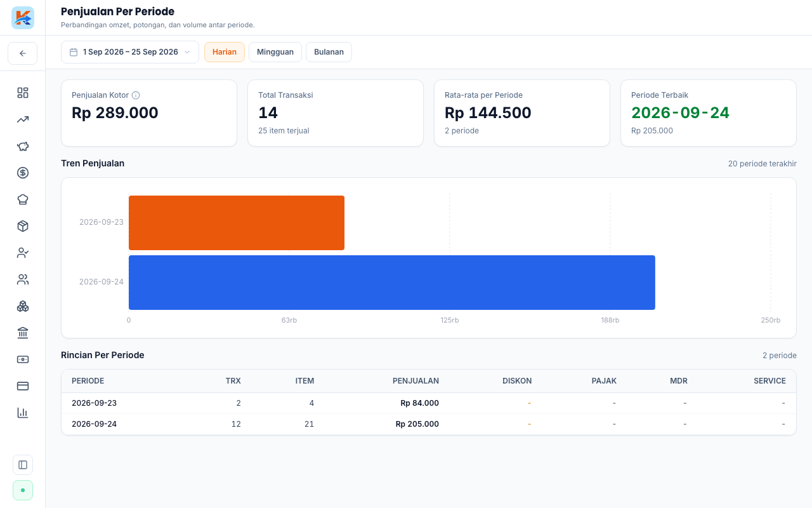Open the 1 Sep 2026 – 25 Sep 2026 date range dropdown
This screenshot has height=508, width=812.
click(x=130, y=52)
